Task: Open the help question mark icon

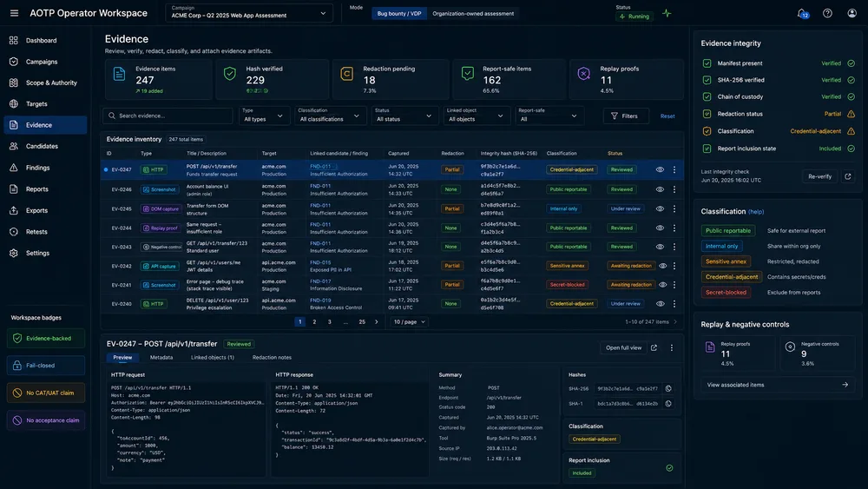Action: [827, 13]
